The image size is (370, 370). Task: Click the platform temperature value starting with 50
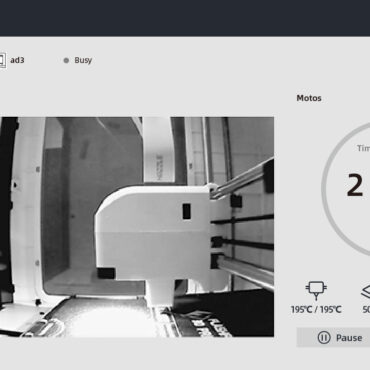(366, 310)
